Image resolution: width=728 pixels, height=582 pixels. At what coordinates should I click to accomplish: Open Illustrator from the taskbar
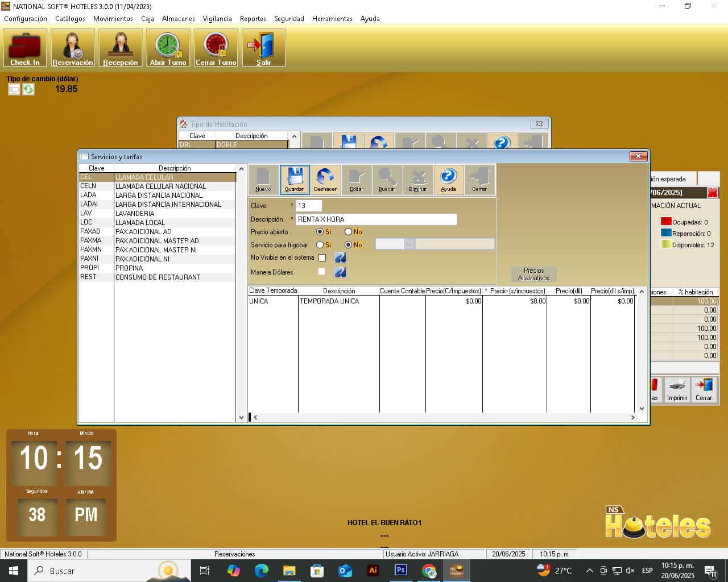(373, 570)
